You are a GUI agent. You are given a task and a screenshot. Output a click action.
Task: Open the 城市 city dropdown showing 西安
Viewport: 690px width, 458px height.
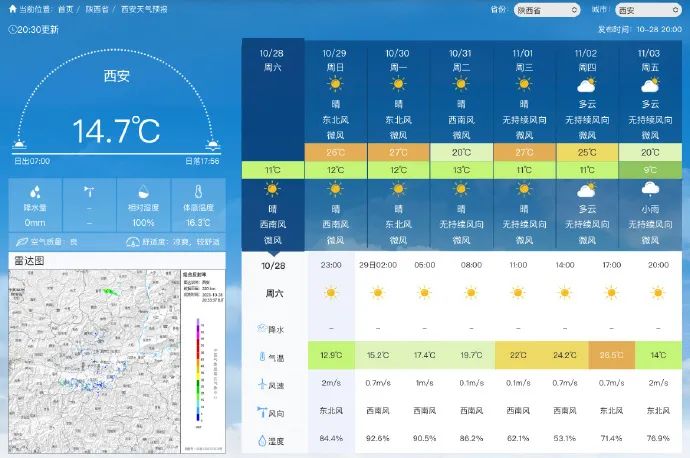point(638,10)
